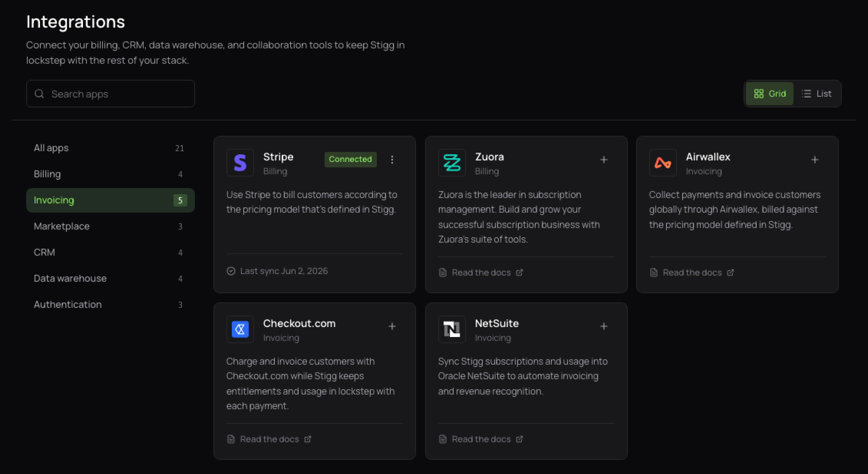This screenshot has width=868, height=474.
Task: Open Read the docs for Zuora
Action: [x=481, y=272]
